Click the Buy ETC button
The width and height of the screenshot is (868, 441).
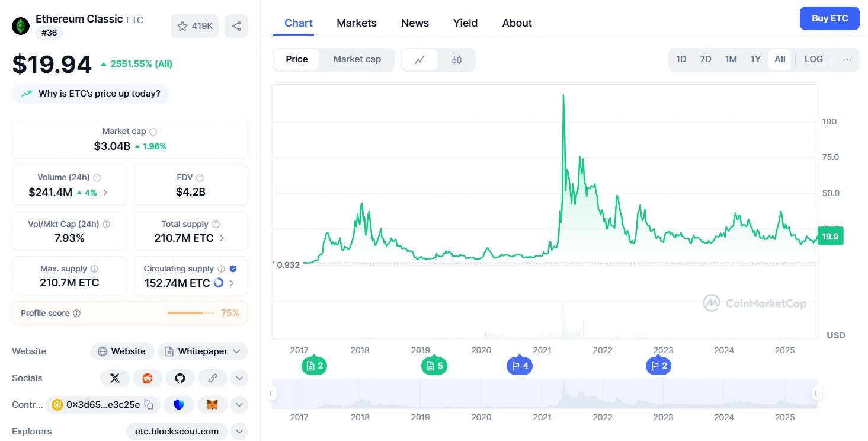point(829,18)
